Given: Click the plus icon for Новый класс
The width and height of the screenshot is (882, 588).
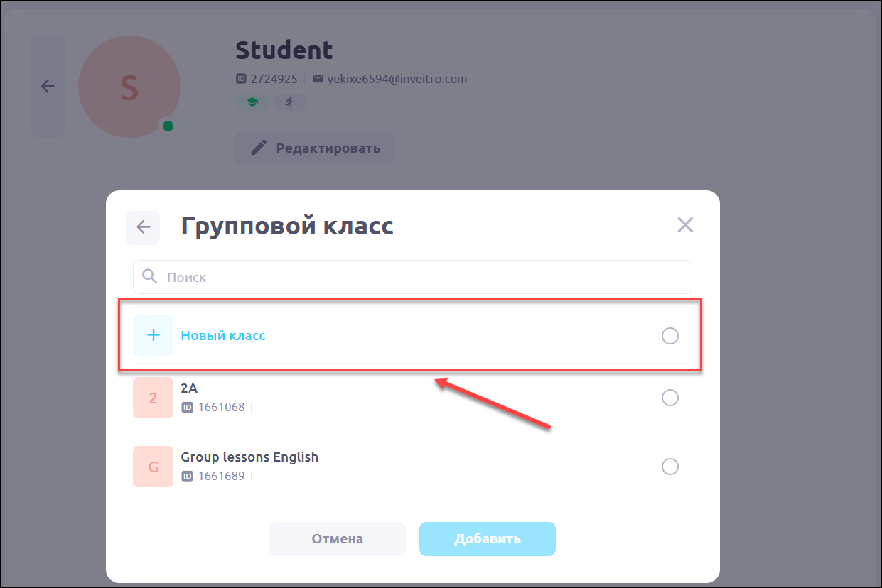Looking at the screenshot, I should [153, 335].
